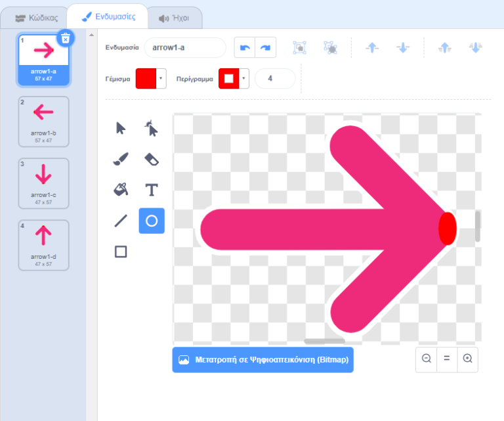
Task: Select the Rectangle tool
Action: (x=121, y=252)
